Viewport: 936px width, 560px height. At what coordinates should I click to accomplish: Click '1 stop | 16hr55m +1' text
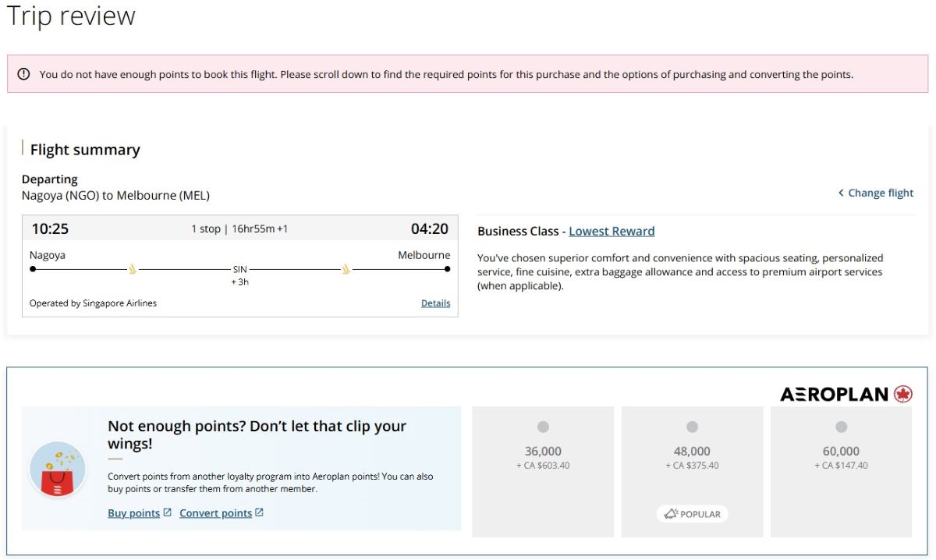tap(239, 229)
